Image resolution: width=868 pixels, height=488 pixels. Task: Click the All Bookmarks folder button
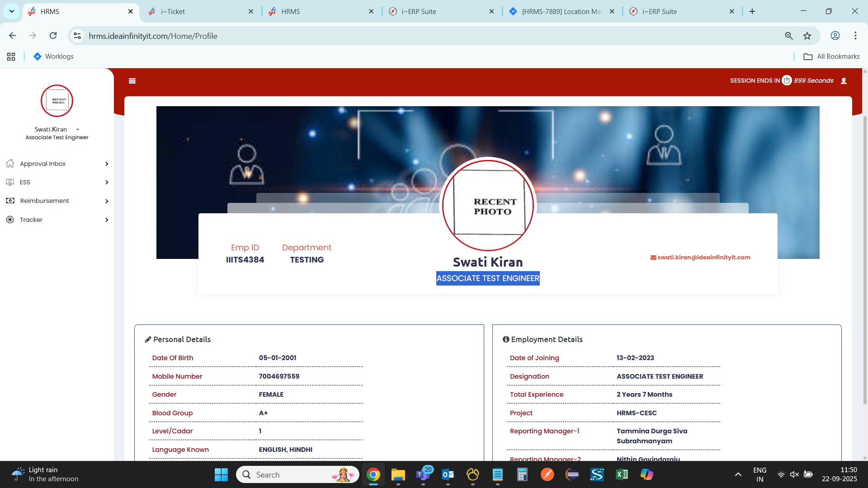(831, 56)
